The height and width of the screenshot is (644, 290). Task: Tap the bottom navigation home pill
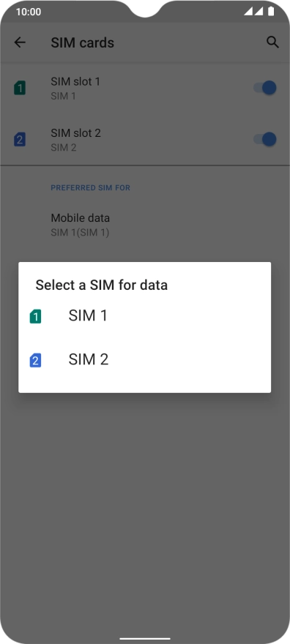tap(144, 639)
